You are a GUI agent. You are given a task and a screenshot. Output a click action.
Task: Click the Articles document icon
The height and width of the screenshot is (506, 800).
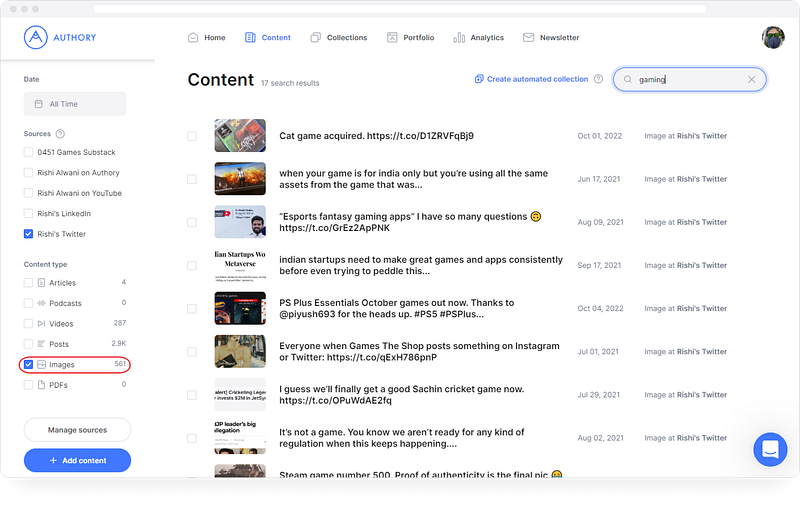(x=42, y=283)
